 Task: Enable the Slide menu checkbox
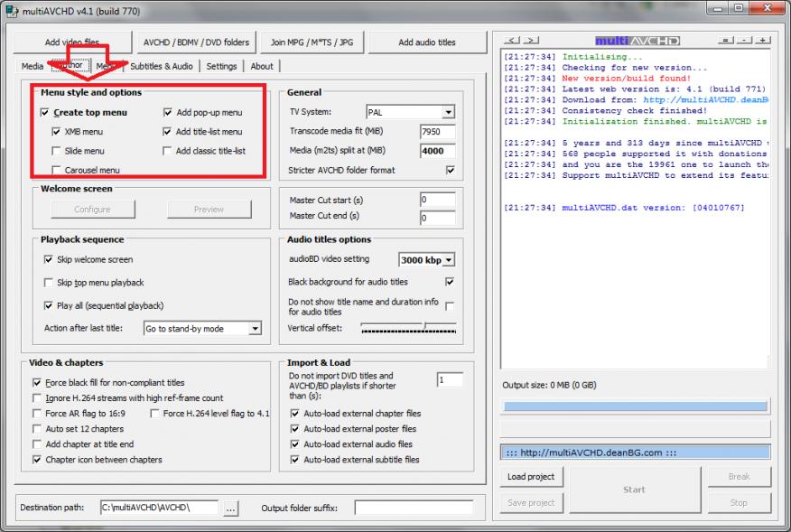coord(56,151)
